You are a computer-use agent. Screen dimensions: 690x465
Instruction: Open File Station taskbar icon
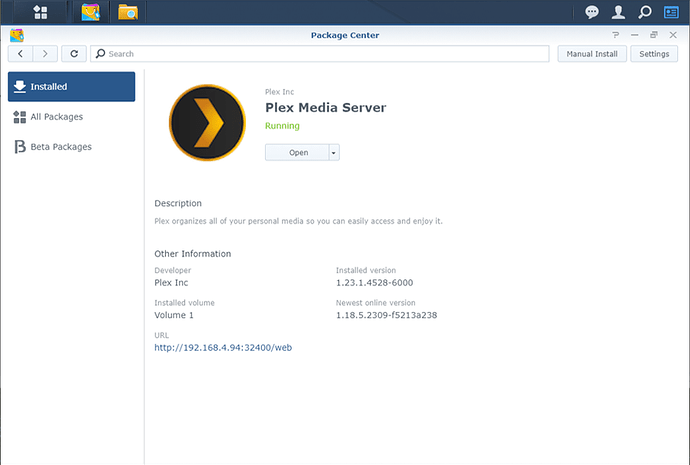tap(128, 12)
